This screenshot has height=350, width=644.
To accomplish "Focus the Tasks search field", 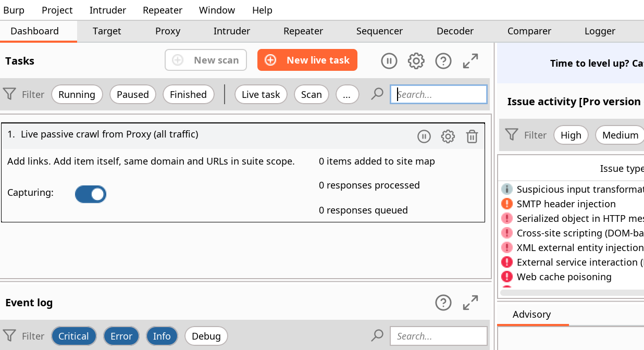I will click(439, 94).
